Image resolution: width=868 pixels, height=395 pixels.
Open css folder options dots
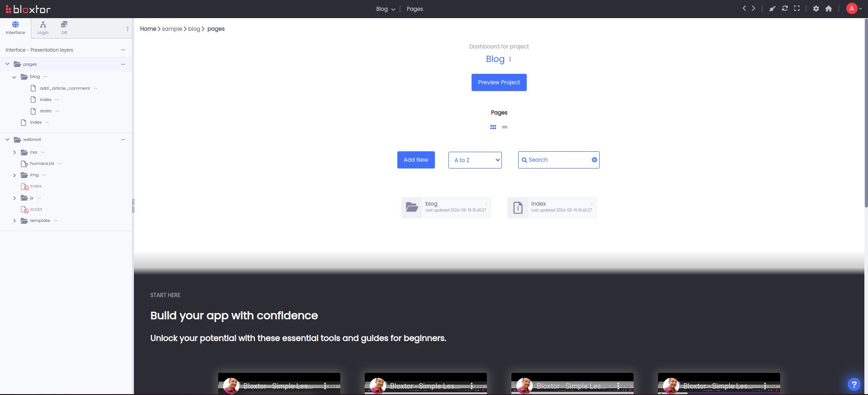(43, 152)
